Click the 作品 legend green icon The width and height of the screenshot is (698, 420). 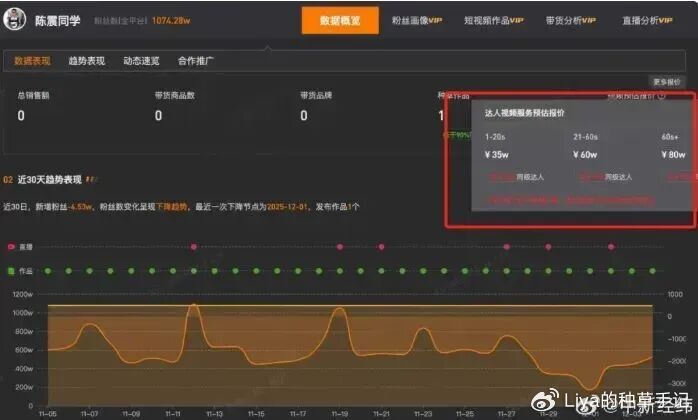[11, 271]
